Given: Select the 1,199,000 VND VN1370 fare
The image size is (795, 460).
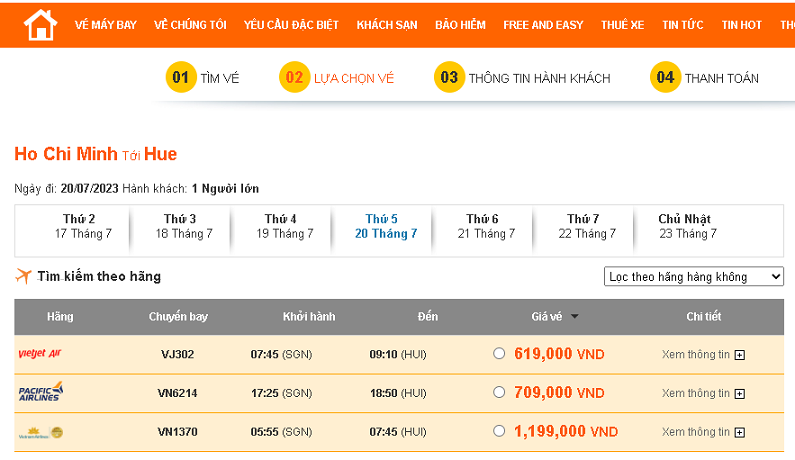Looking at the screenshot, I should click(499, 431).
